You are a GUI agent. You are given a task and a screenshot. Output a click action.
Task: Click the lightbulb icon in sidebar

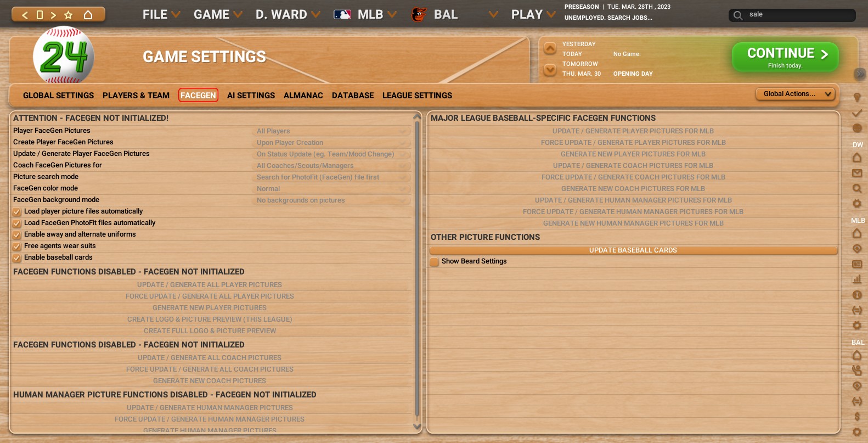coord(856,98)
